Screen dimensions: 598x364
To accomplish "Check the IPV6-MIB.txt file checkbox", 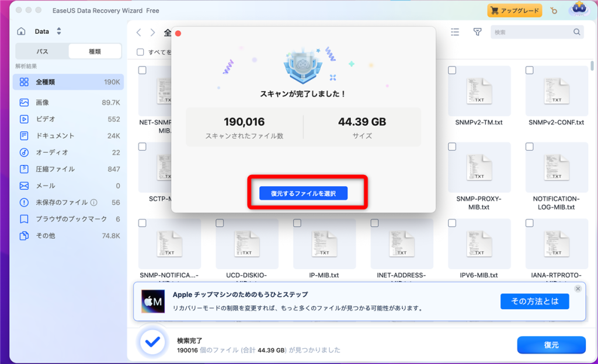I will [x=452, y=223].
